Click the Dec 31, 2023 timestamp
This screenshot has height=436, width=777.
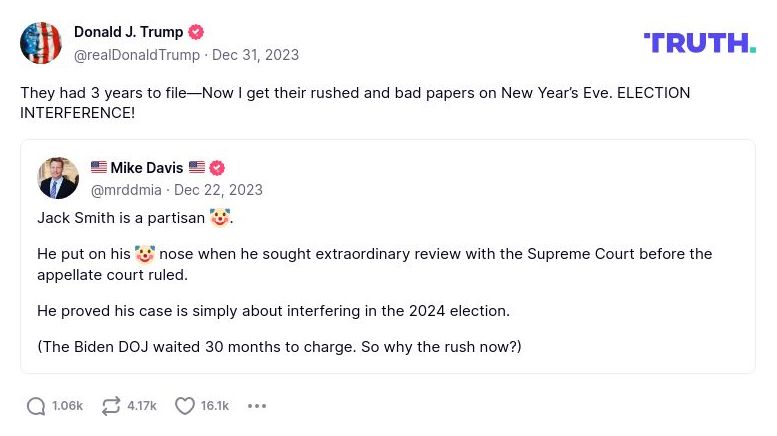click(255, 54)
